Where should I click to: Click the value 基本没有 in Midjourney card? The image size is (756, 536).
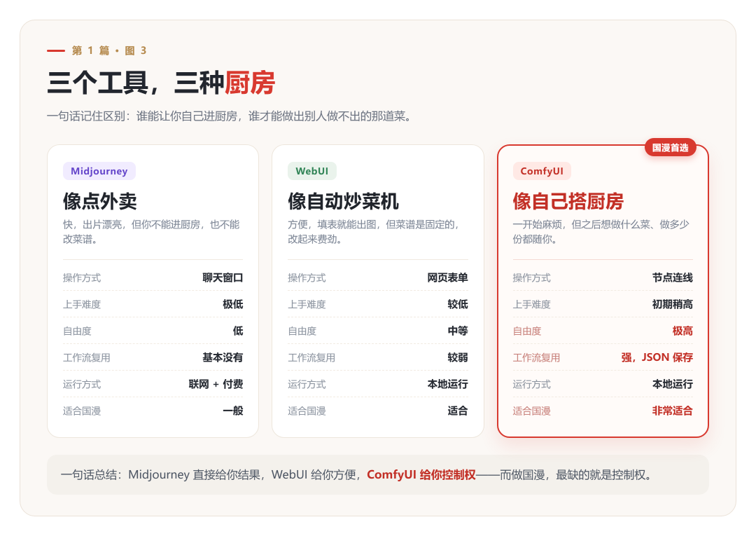click(x=223, y=357)
